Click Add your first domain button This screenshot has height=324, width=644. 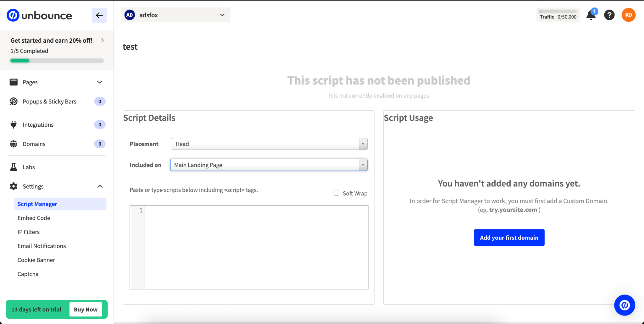(x=509, y=238)
